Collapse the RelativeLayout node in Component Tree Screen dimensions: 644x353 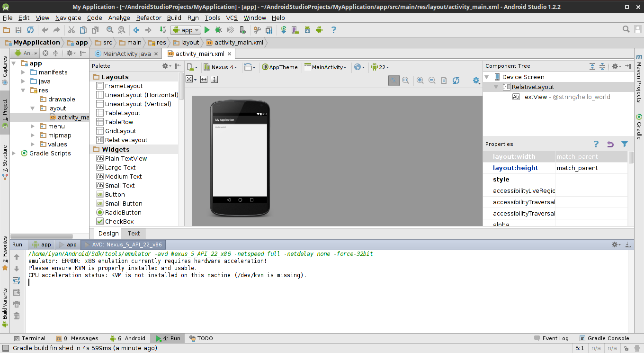[496, 87]
